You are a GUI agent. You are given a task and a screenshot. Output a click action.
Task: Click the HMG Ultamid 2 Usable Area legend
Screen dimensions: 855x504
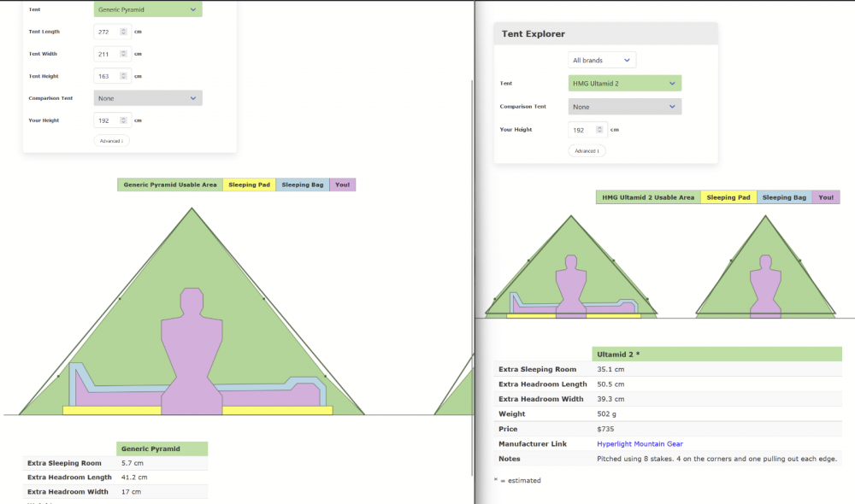648,197
